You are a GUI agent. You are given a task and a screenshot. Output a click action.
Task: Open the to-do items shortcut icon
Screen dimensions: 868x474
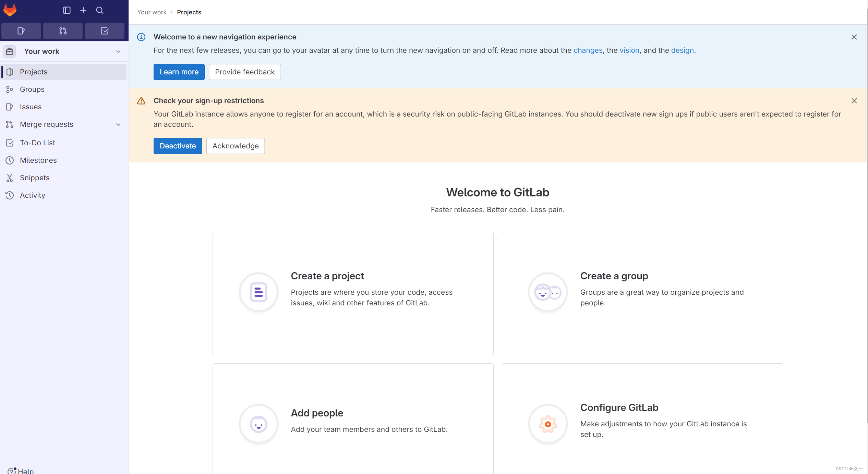[105, 31]
